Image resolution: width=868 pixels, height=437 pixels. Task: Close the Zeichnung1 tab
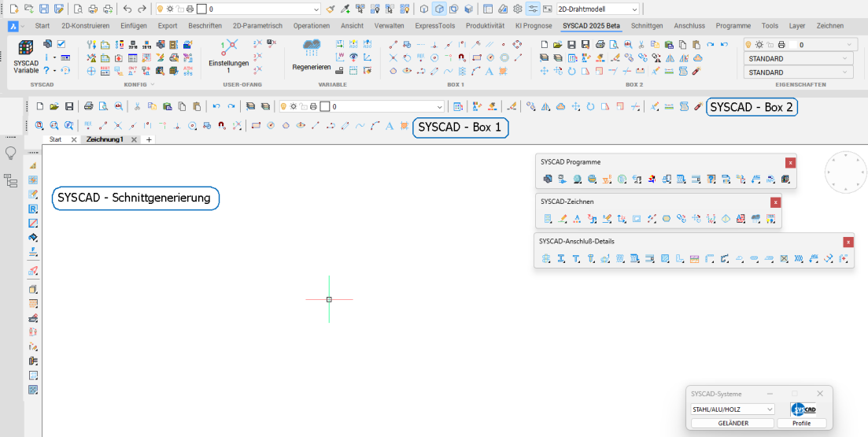point(134,139)
